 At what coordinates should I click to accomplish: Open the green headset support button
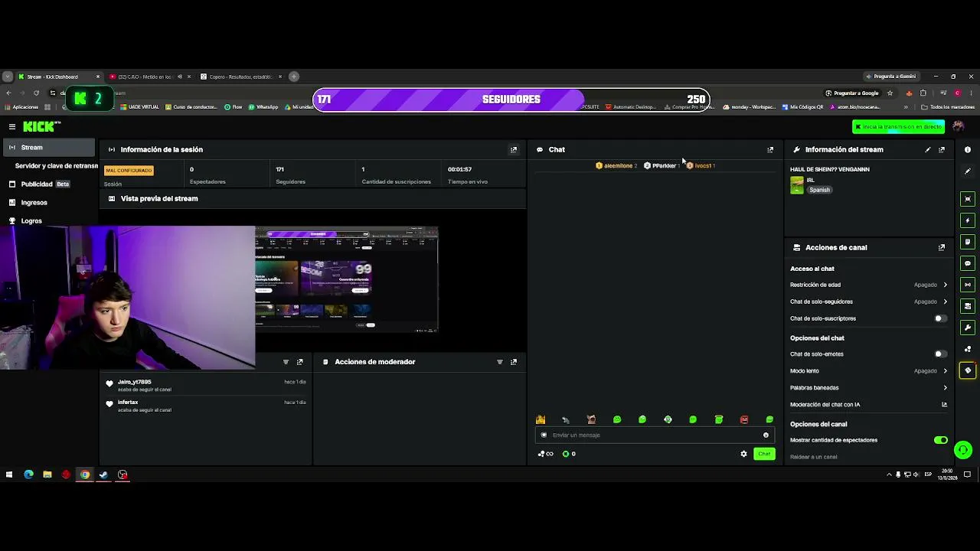[963, 450]
